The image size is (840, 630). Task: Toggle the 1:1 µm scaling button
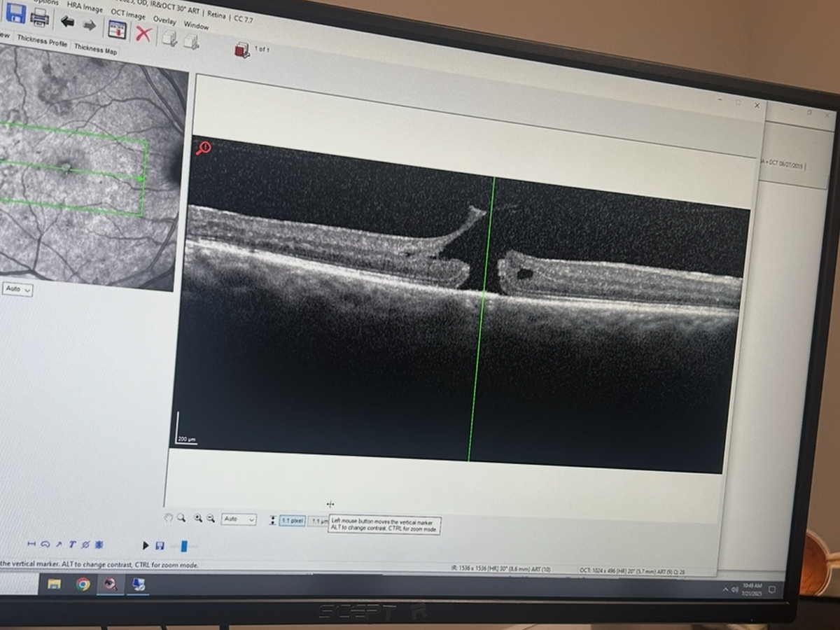(318, 521)
